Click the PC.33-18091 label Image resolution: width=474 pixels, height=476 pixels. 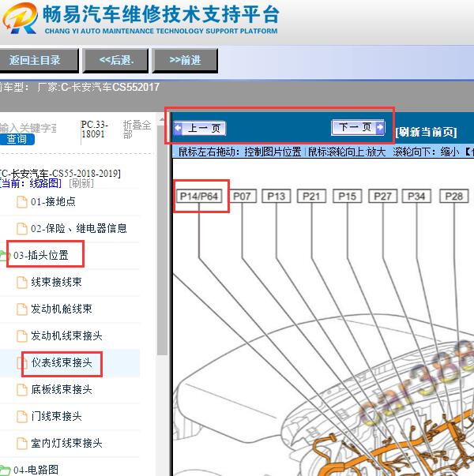94,129
